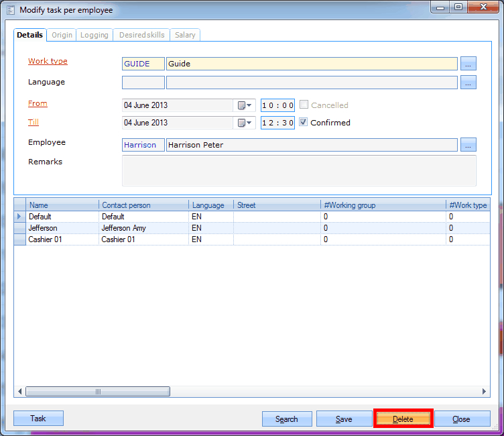
Task: Click the Guide work type description field
Action: click(312, 64)
